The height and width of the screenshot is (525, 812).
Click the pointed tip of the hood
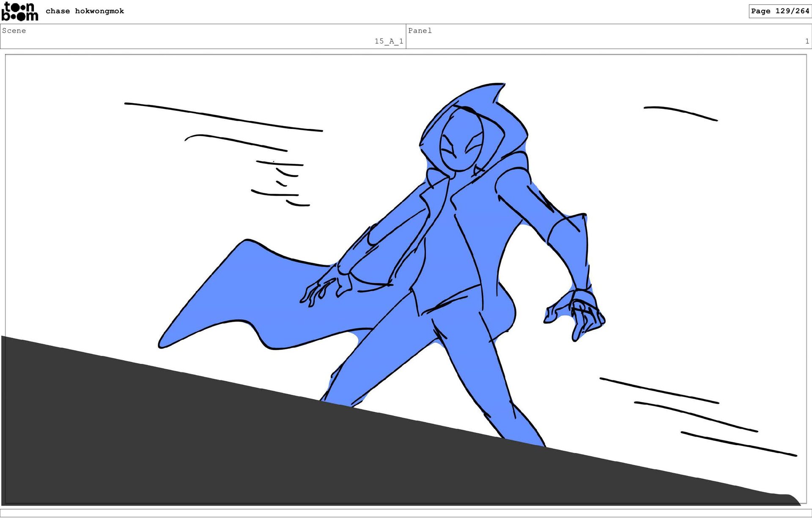click(x=501, y=86)
